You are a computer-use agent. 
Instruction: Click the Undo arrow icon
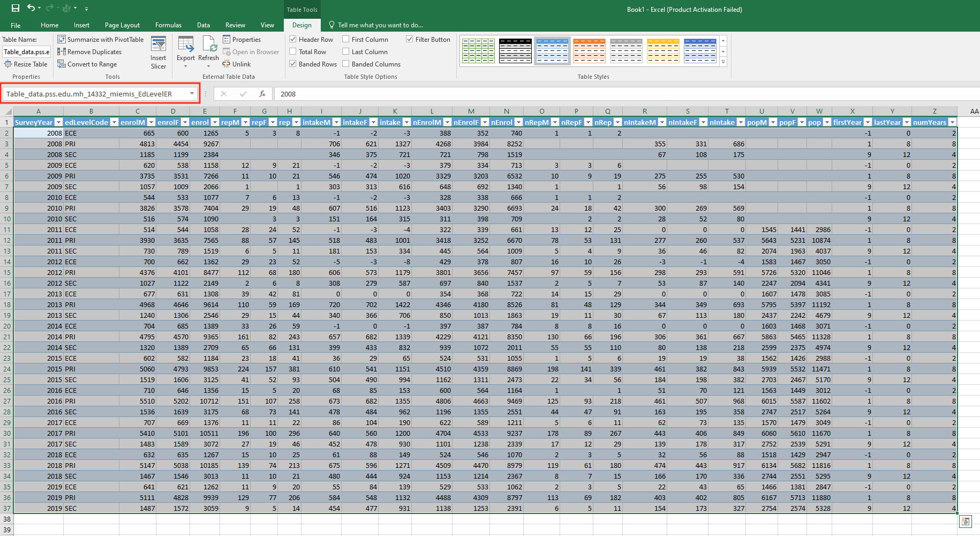[31, 8]
